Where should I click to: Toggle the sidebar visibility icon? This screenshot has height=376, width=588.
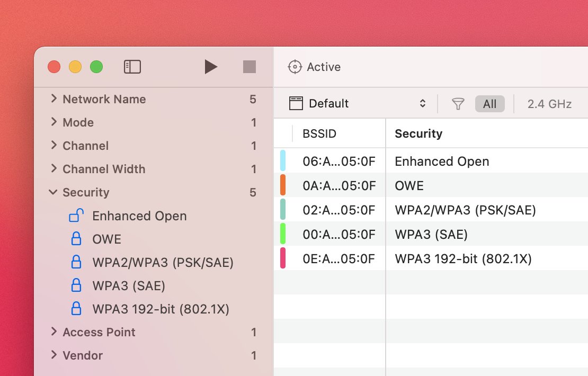pos(132,66)
